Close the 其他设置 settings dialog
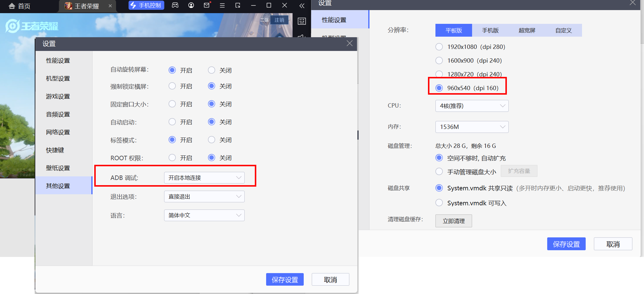This screenshot has height=294, width=644. [x=350, y=43]
